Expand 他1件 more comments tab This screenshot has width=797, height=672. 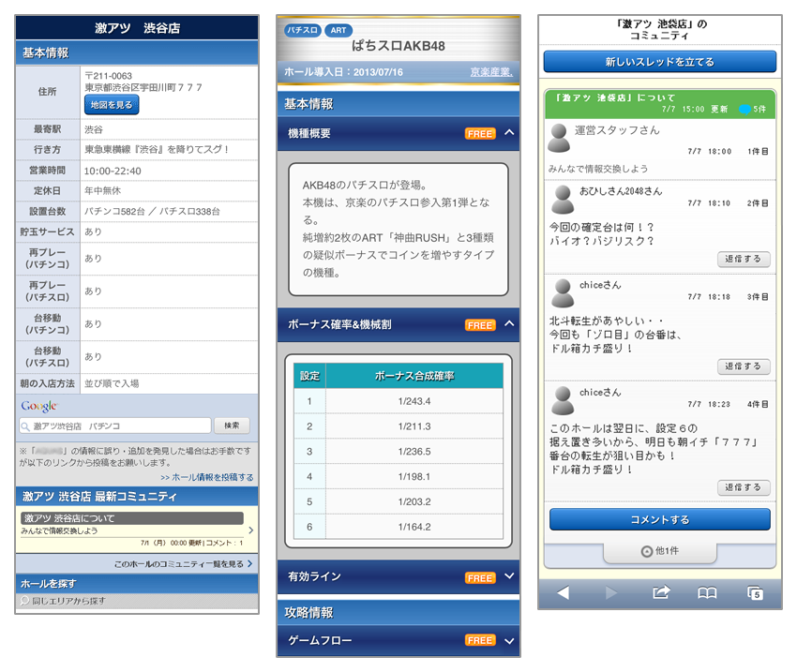coord(660,552)
